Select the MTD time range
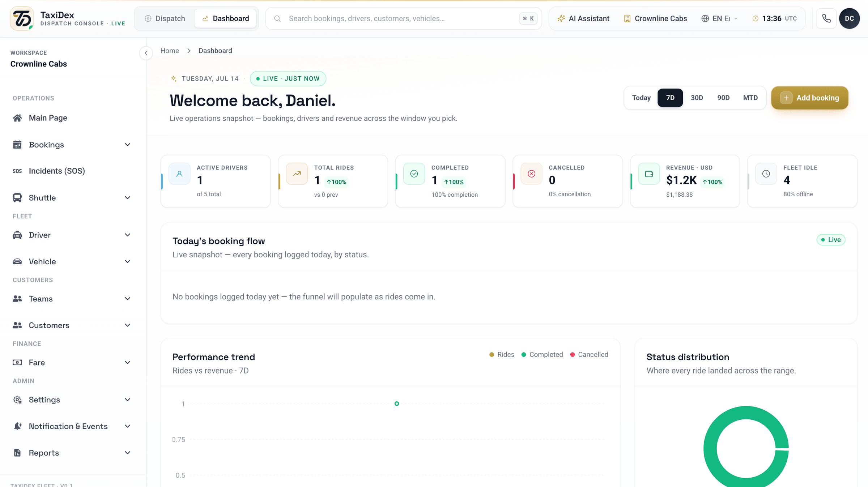Image resolution: width=868 pixels, height=487 pixels. [x=750, y=98]
